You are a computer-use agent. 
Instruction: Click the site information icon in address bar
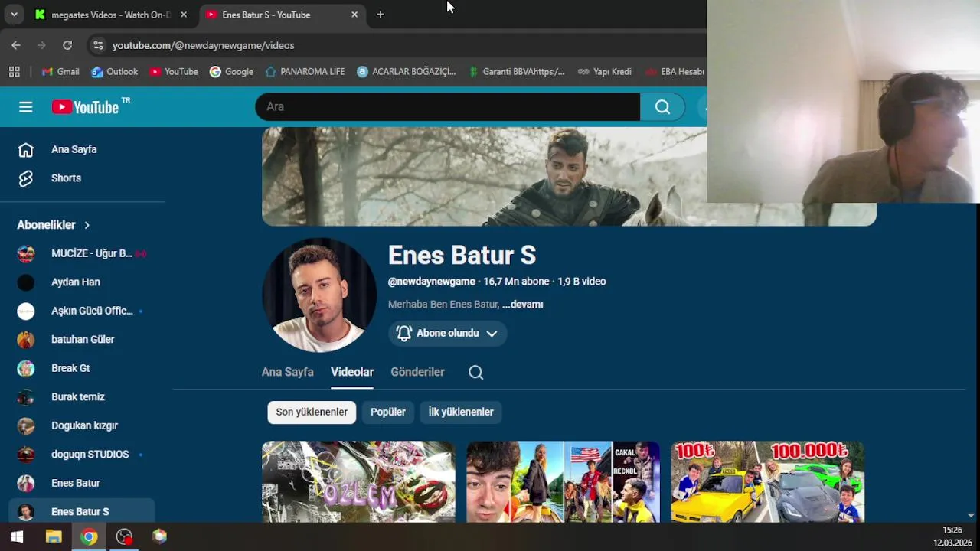[x=98, y=45]
